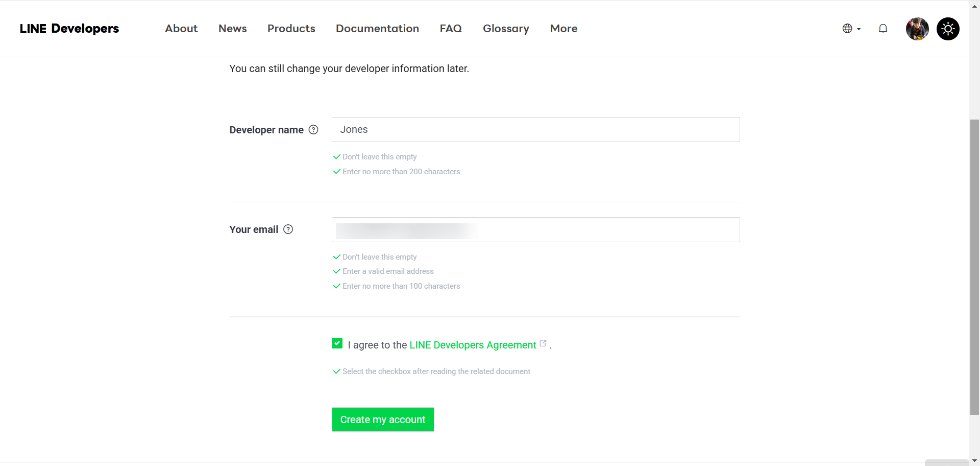The width and height of the screenshot is (980, 466).
Task: Click the user profile avatar
Action: click(x=917, y=29)
